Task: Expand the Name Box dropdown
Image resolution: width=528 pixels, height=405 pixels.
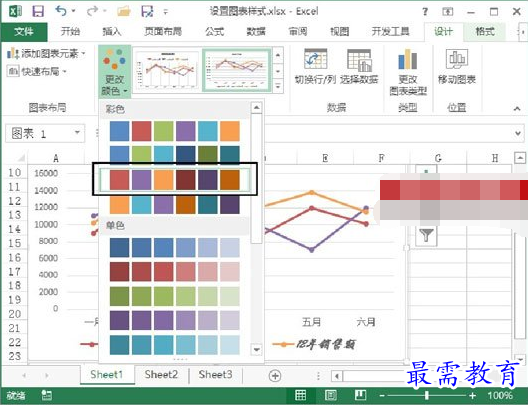Action: pyautogui.click(x=77, y=133)
